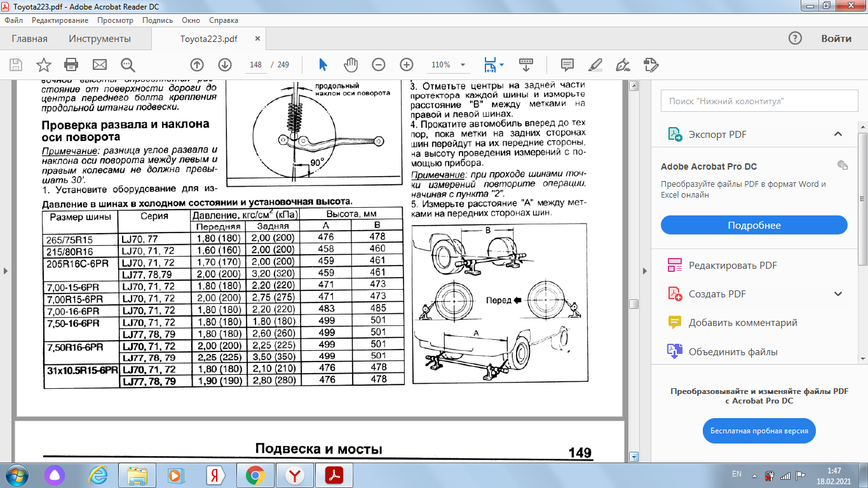Open the Windows Start button

[x=17, y=475]
